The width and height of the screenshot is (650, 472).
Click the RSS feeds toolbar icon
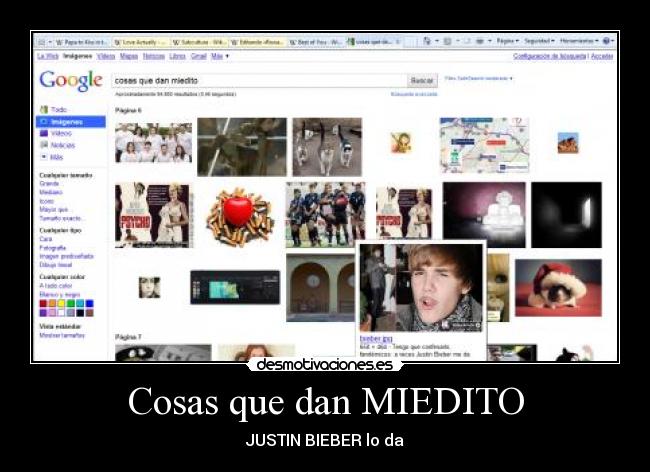tap(447, 41)
